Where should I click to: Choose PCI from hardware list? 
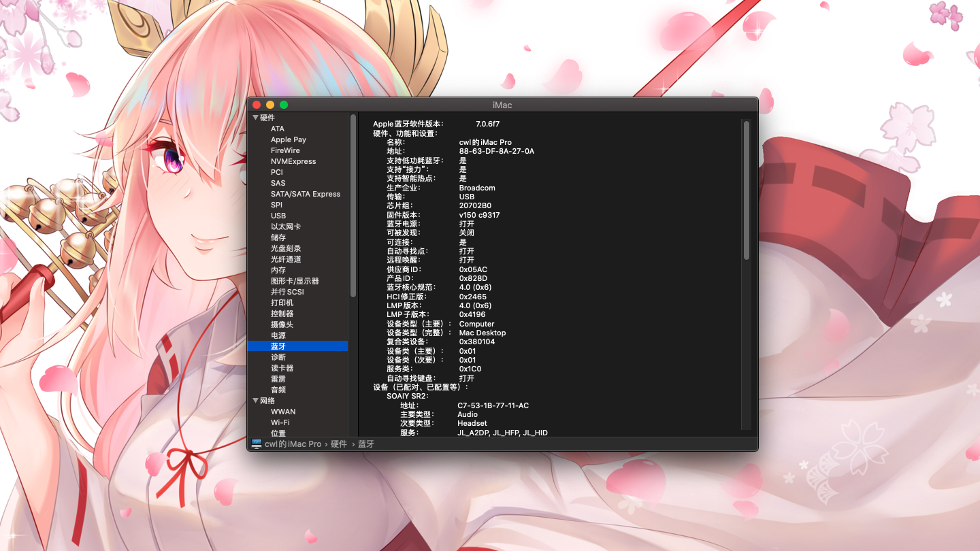coord(276,172)
